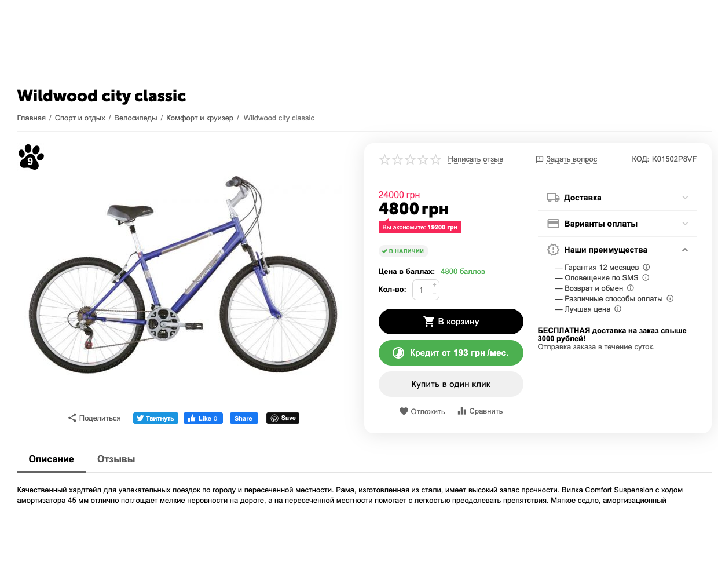Viewport: 718px width, 588px height.
Task: Select the Описание tab
Action: [x=52, y=459]
